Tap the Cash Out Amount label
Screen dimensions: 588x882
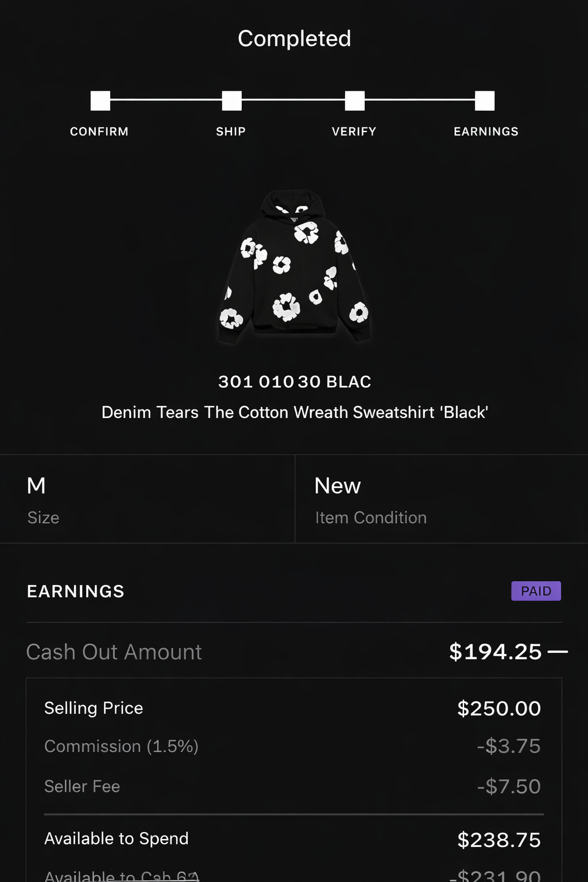(x=114, y=652)
